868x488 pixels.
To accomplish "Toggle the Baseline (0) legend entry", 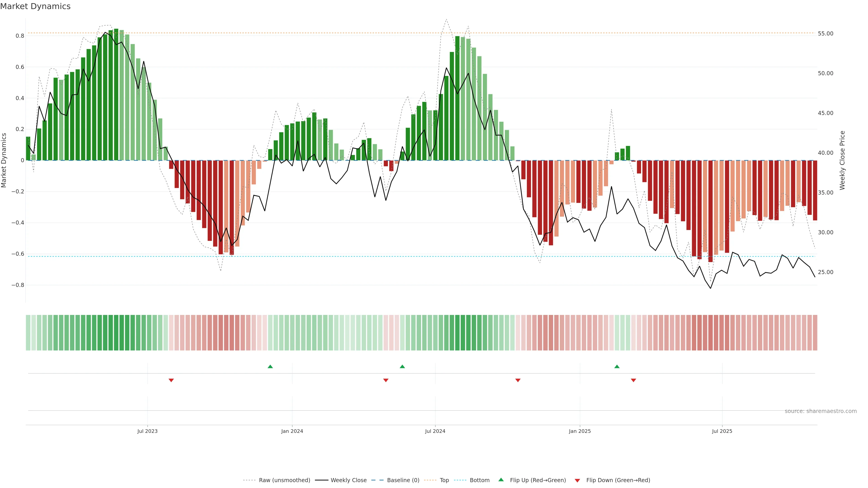I will click(x=403, y=480).
